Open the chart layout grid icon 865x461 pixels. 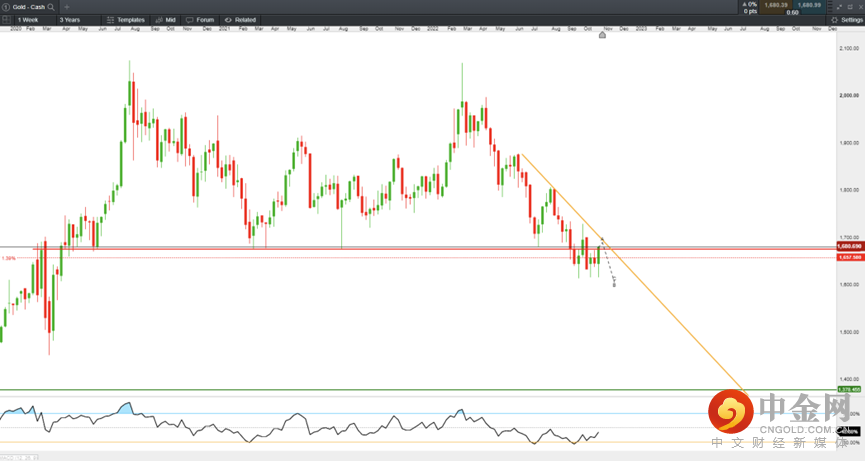tap(6, 19)
